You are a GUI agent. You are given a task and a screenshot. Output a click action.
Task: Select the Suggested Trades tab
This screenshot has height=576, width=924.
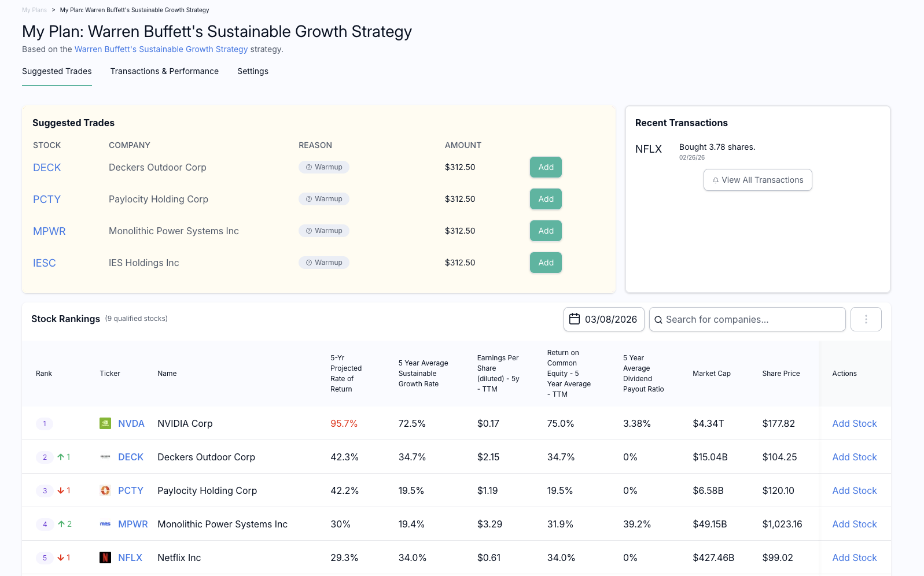click(x=57, y=71)
